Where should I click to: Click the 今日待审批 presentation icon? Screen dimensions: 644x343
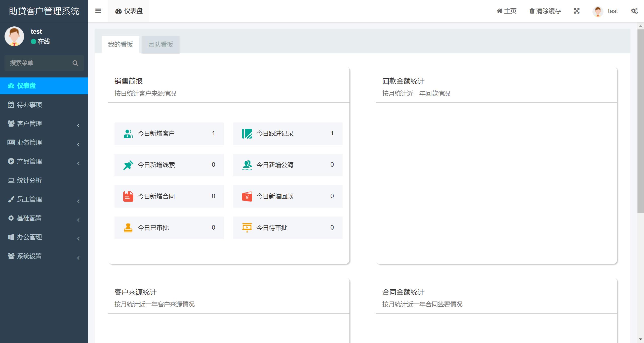247,228
